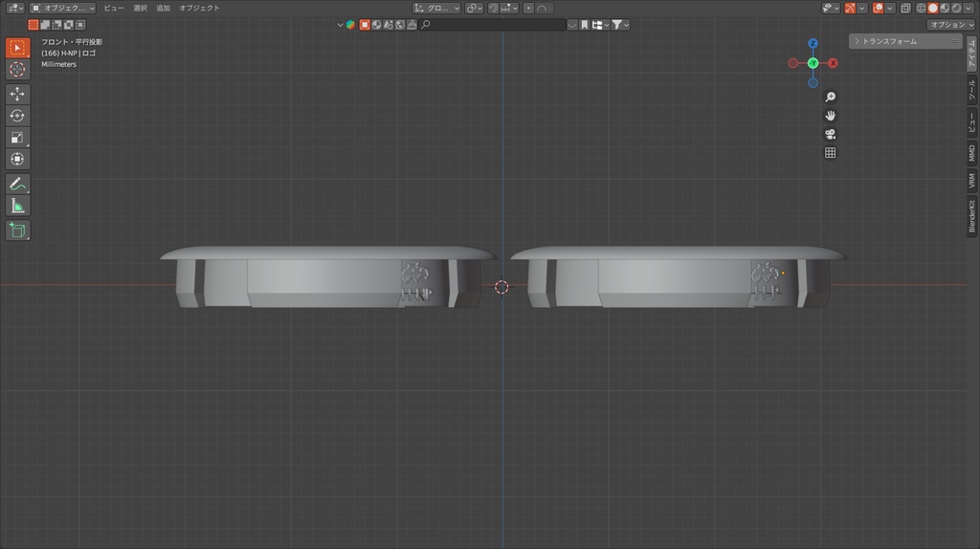This screenshot has height=549, width=980.
Task: Open the 追加 menu
Action: pos(163,8)
